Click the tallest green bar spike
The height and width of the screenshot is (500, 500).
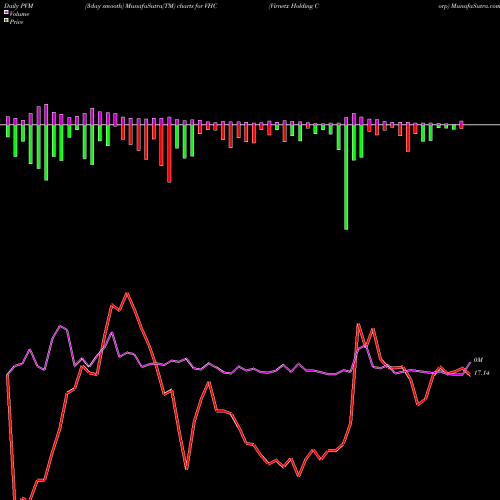(346, 177)
